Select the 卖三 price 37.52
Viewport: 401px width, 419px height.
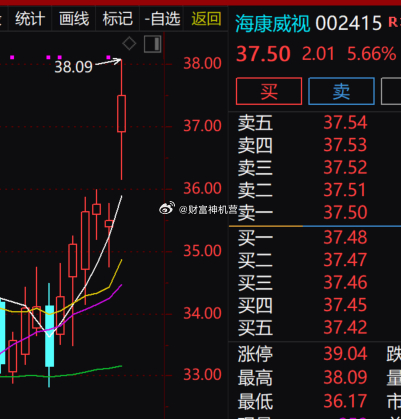(345, 167)
